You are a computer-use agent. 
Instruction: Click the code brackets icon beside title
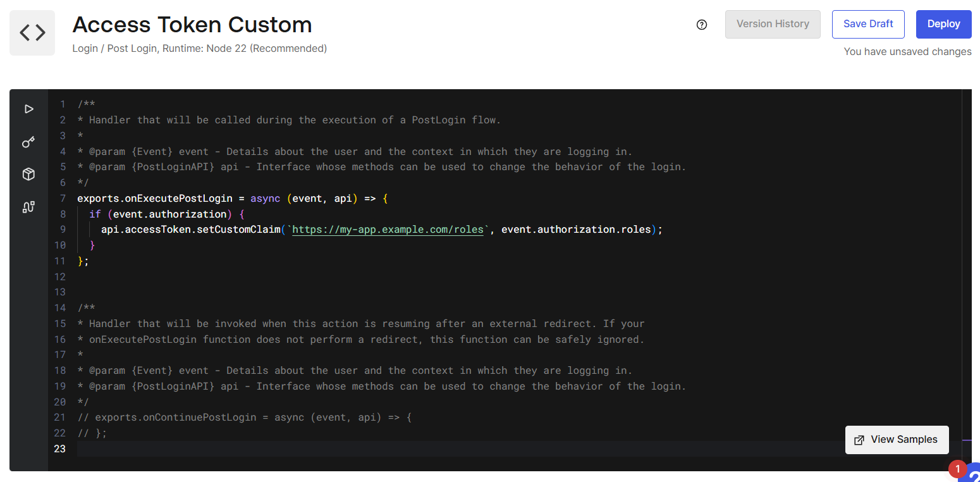tap(32, 33)
